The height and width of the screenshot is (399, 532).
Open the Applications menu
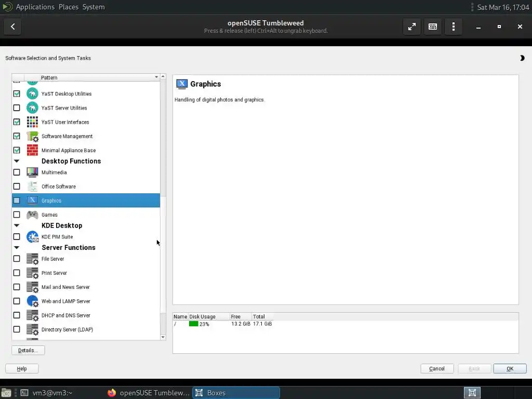point(35,7)
